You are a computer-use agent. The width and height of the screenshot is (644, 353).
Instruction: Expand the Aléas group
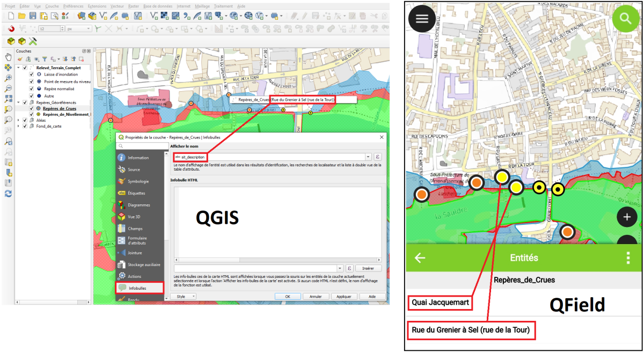[19, 120]
